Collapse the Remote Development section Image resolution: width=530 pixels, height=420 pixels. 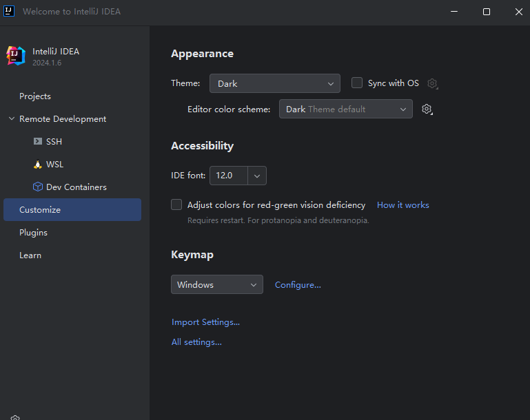12,118
